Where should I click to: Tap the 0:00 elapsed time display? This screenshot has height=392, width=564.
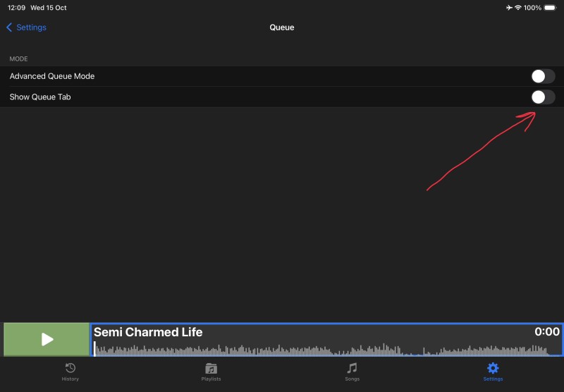point(546,332)
